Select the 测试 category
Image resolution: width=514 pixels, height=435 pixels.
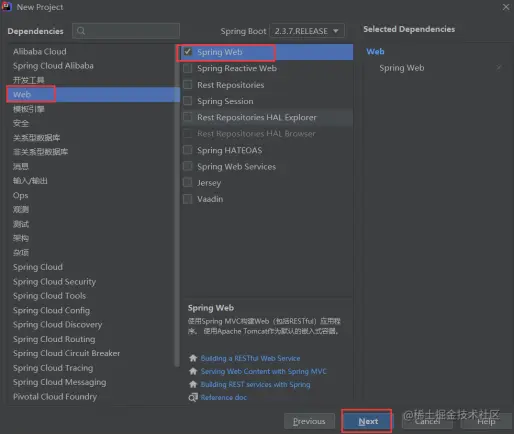(x=21, y=224)
